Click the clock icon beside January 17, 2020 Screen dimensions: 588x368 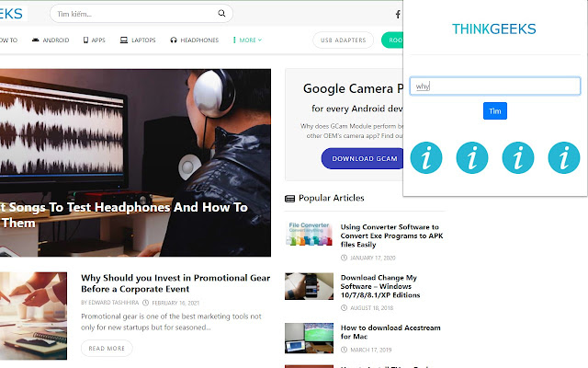coord(344,258)
